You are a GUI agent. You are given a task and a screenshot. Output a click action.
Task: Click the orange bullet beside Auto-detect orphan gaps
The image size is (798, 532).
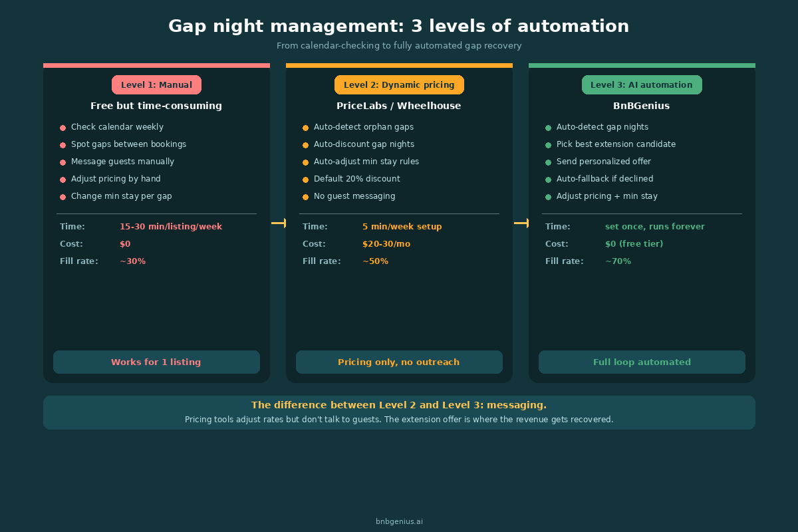click(305, 128)
